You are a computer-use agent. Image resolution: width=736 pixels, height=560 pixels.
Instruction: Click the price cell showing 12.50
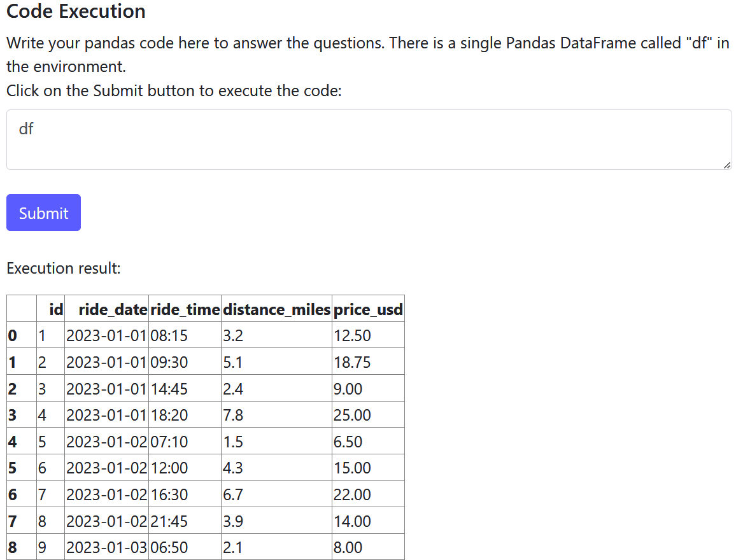(352, 335)
